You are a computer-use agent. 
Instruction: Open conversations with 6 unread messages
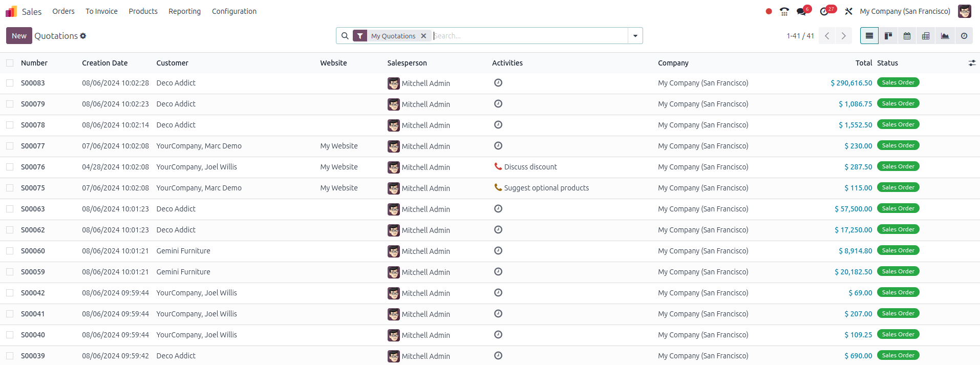pyautogui.click(x=802, y=11)
